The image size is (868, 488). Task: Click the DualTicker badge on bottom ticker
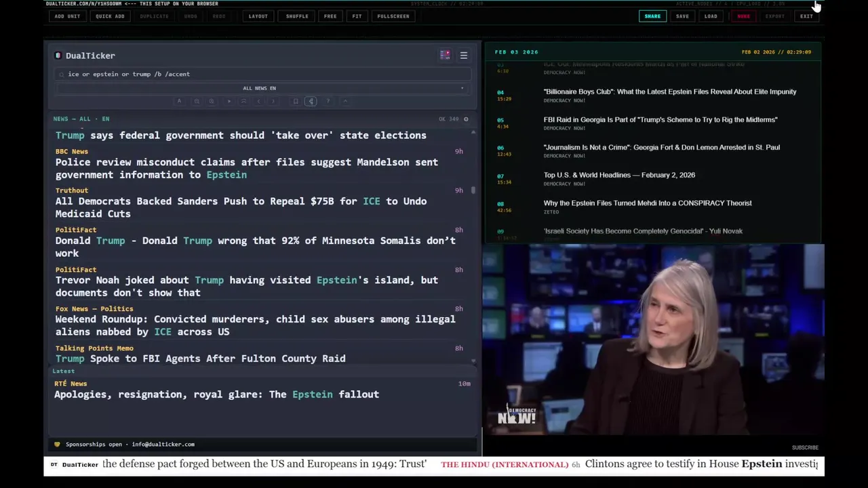coord(75,465)
